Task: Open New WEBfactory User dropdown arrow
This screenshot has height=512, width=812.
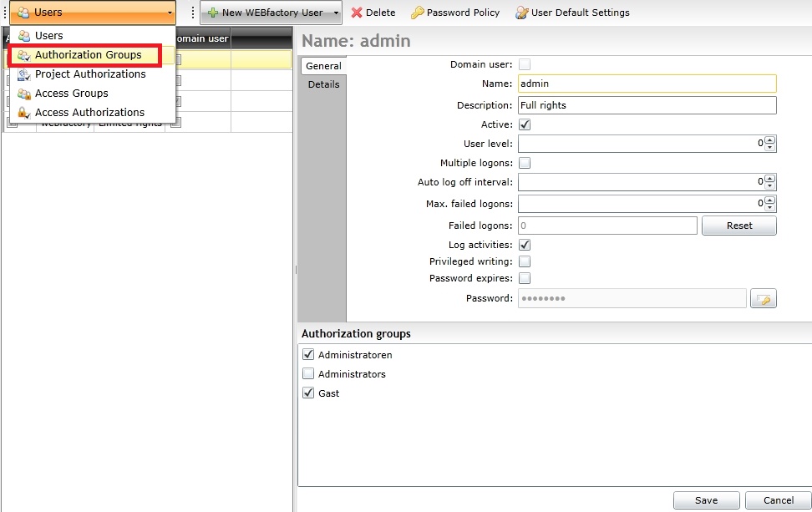Action: coord(336,13)
